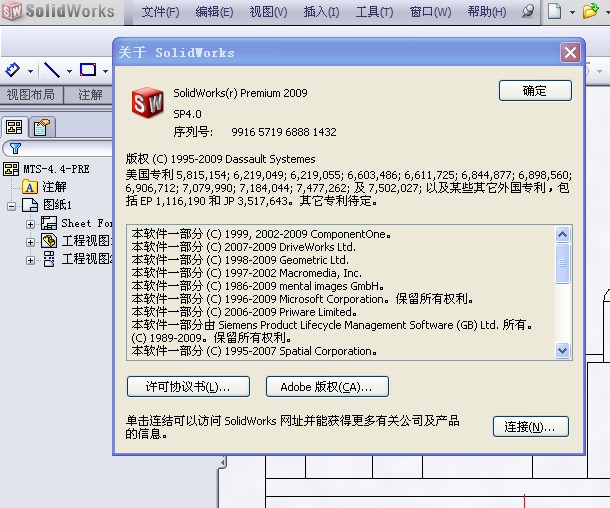This screenshot has width=610, height=508.
Task: Select the 注解 tree item
Action: [54, 187]
